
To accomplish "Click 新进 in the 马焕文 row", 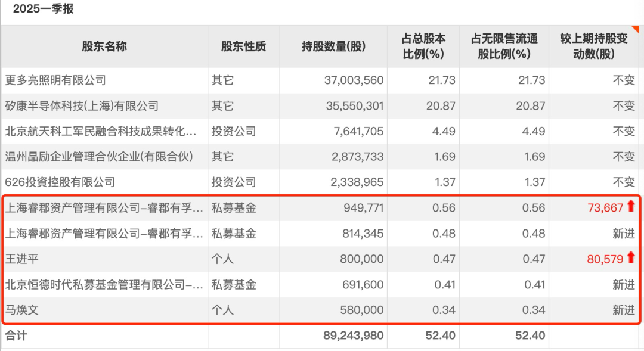I will point(624,310).
